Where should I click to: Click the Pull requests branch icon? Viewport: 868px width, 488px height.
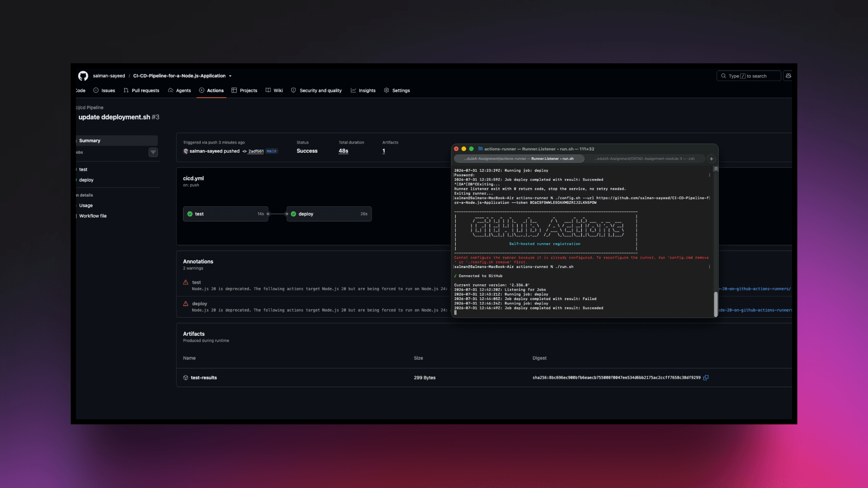click(x=126, y=90)
